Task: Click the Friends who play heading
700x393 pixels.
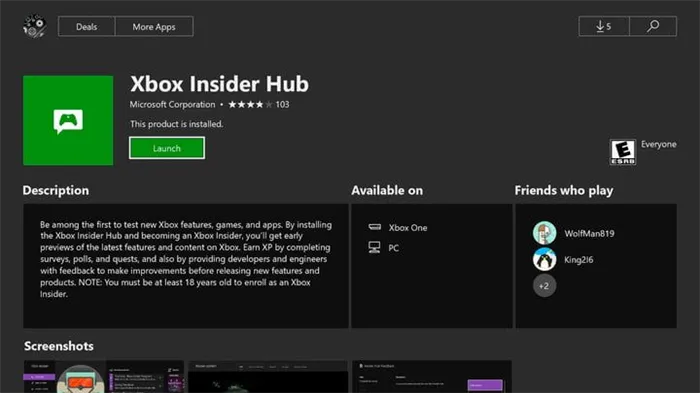Action: [564, 191]
